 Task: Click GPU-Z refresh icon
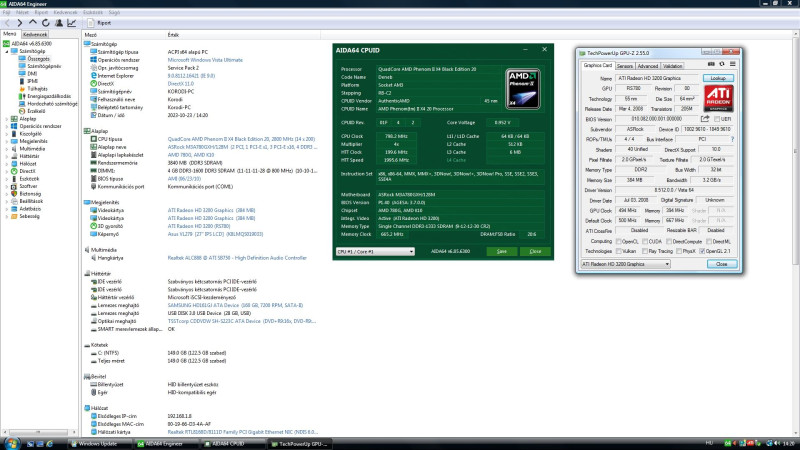tap(721, 64)
